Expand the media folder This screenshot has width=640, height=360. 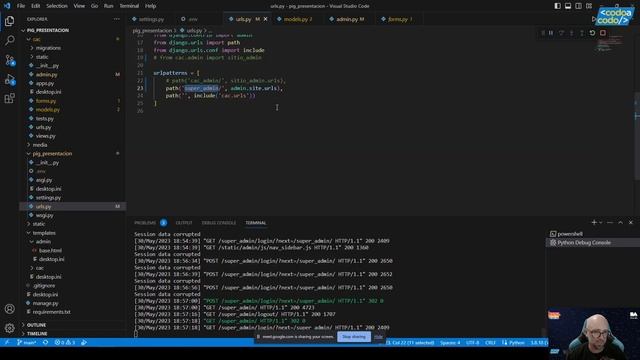(x=40, y=145)
